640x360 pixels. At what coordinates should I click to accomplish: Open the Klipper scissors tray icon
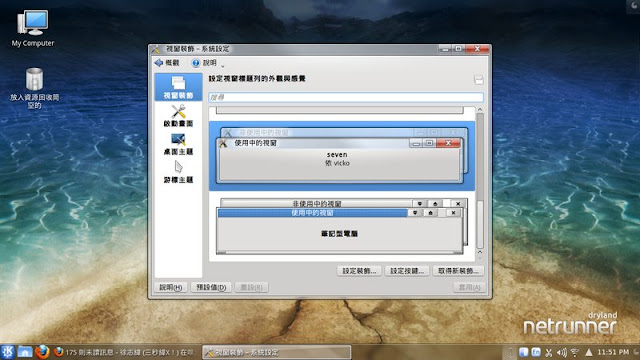tap(549, 352)
